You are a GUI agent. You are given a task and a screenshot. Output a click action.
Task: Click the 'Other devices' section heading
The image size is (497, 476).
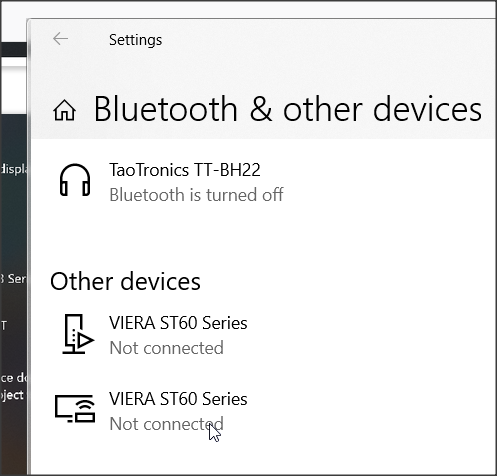coord(125,281)
